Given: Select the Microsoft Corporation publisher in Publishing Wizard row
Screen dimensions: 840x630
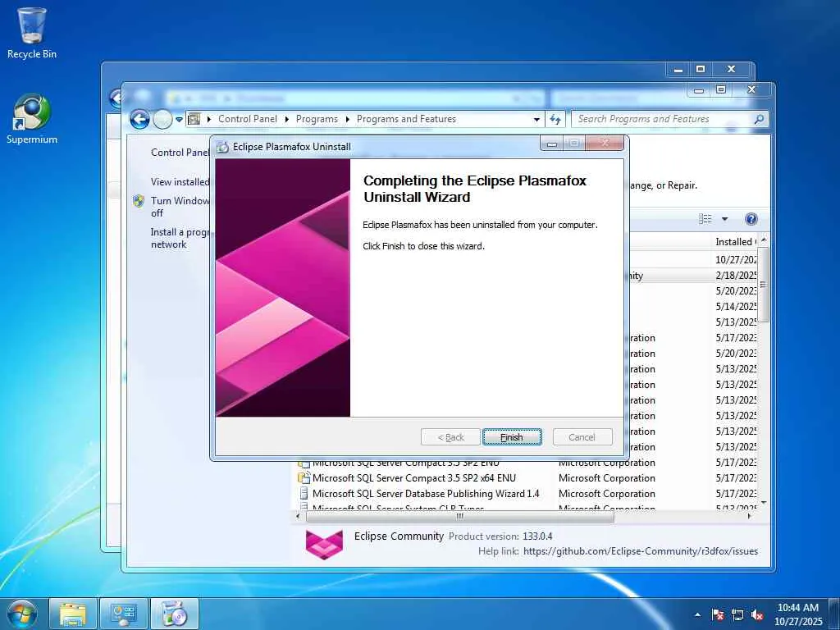Looking at the screenshot, I should point(606,493).
